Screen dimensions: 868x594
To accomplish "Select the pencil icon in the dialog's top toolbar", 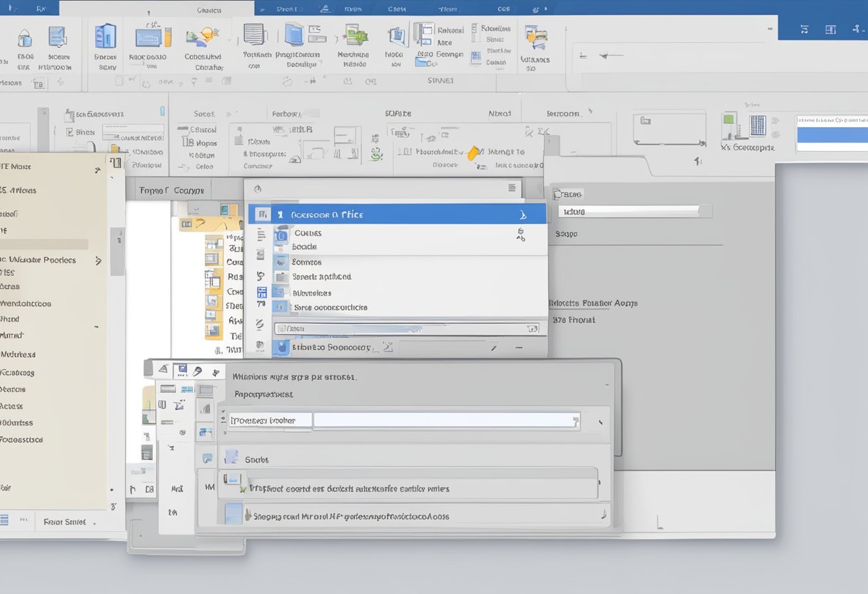I will coord(197,371).
